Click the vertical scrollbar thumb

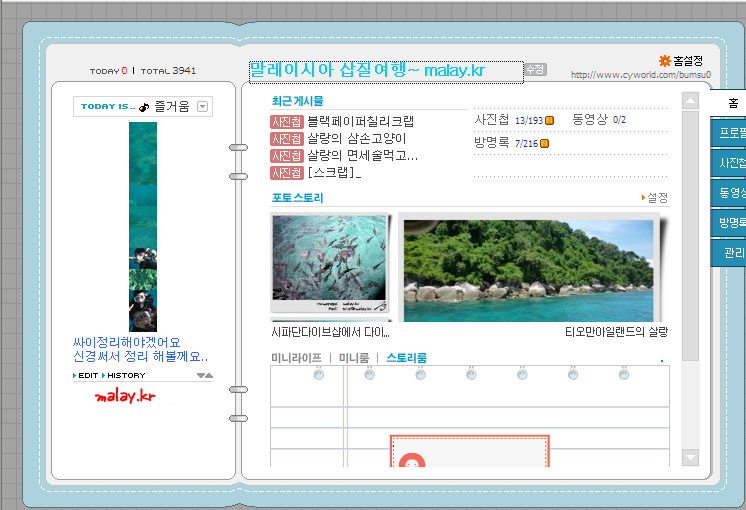pos(690,236)
